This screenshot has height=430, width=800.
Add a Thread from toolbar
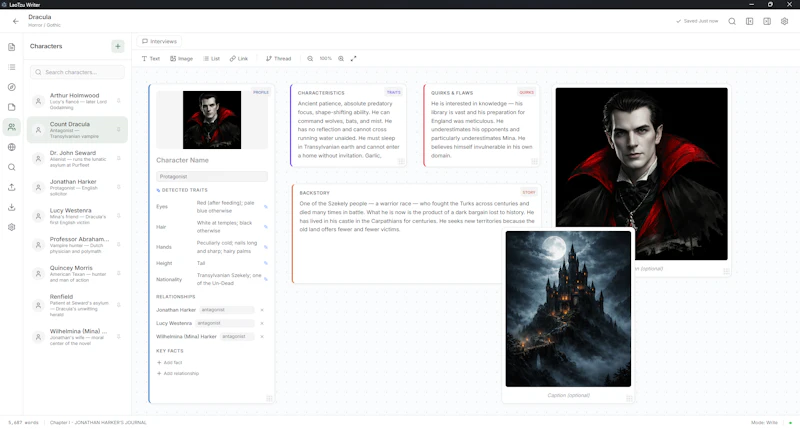279,59
